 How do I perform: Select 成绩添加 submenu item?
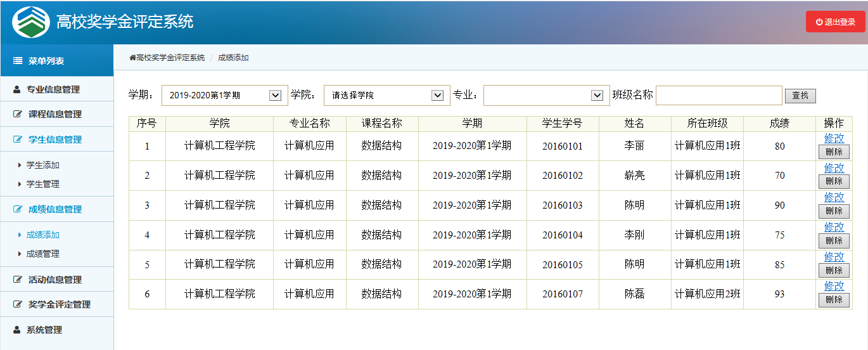coord(42,235)
